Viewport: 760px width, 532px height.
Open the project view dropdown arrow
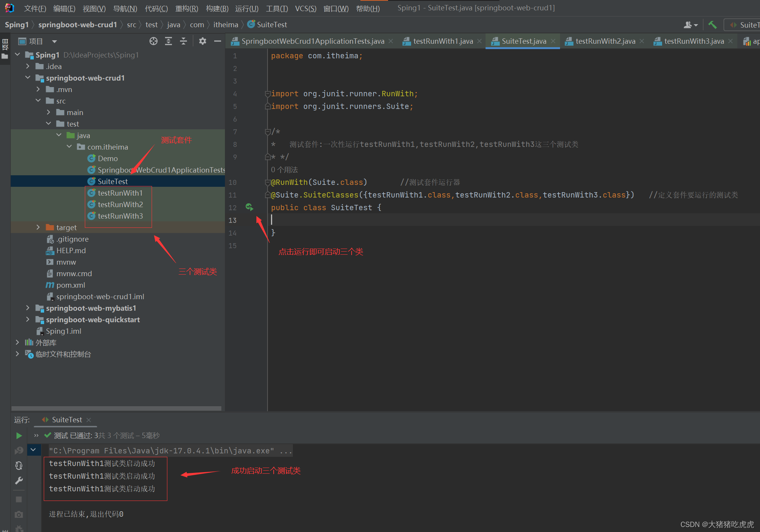click(55, 41)
